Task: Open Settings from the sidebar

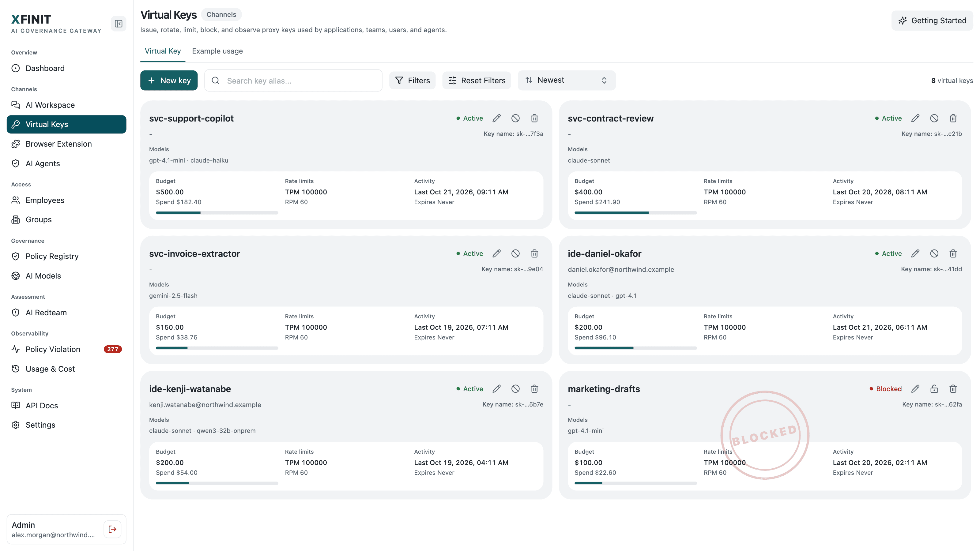Action: coord(66,425)
